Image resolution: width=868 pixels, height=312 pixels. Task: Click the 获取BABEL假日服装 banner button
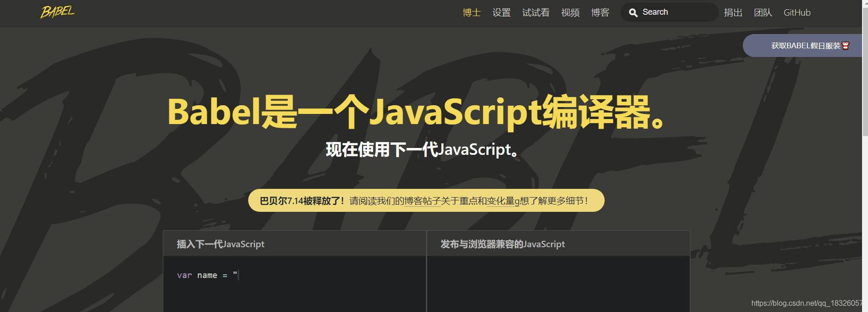[x=802, y=45]
